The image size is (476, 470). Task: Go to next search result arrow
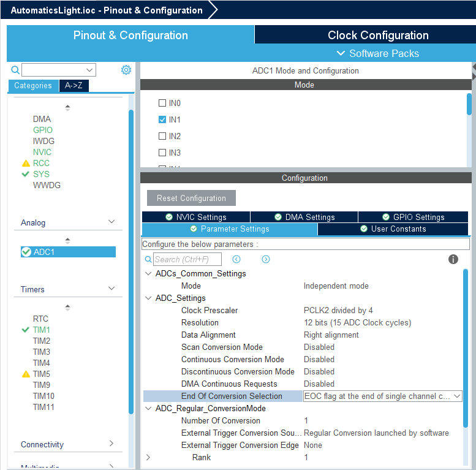pyautogui.click(x=266, y=259)
